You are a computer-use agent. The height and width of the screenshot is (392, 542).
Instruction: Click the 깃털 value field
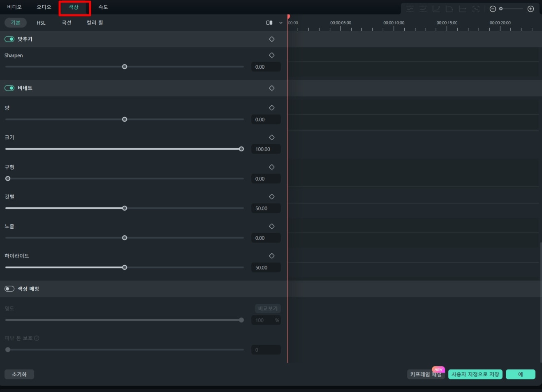coord(266,208)
